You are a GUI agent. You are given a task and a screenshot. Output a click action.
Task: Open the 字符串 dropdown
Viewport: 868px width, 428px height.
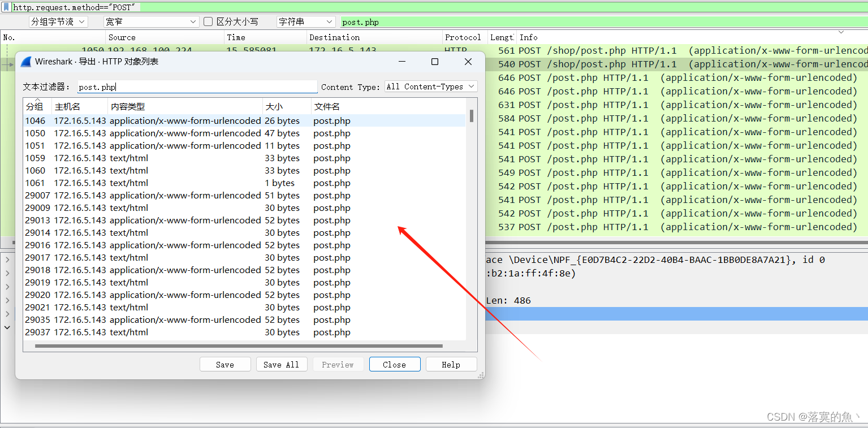tap(306, 21)
